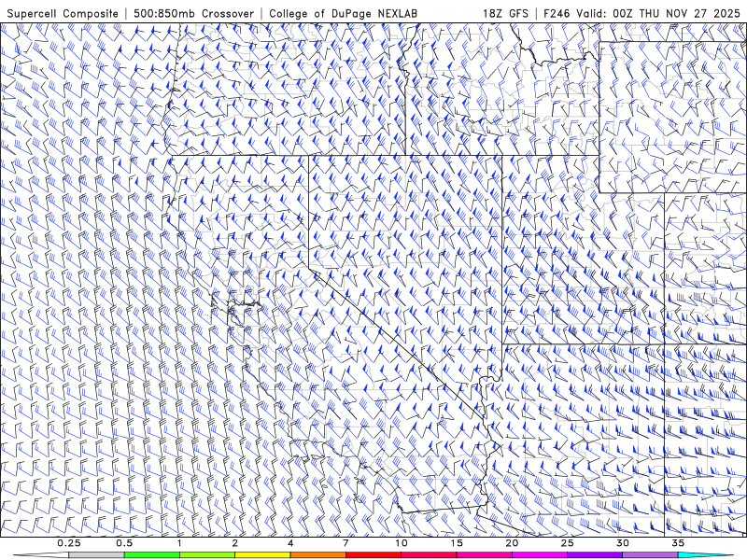Screen dimensions: 747x560
Task: Click the legend value 1
Action: click(x=179, y=543)
